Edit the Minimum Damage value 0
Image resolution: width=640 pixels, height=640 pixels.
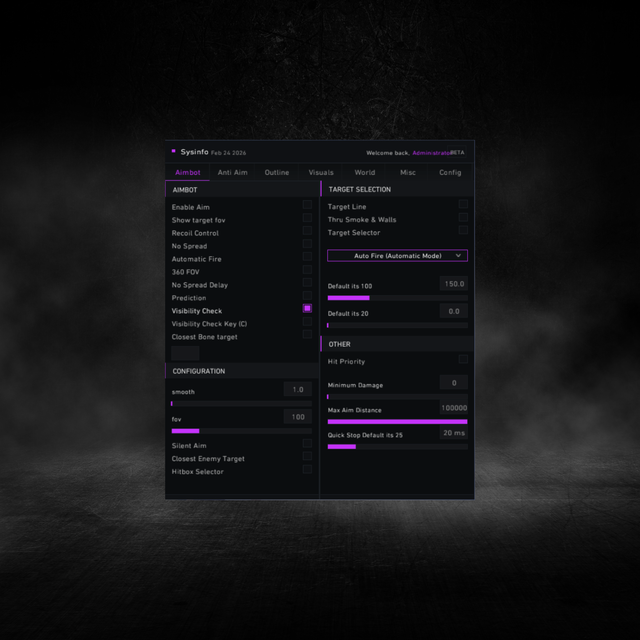coord(454,382)
